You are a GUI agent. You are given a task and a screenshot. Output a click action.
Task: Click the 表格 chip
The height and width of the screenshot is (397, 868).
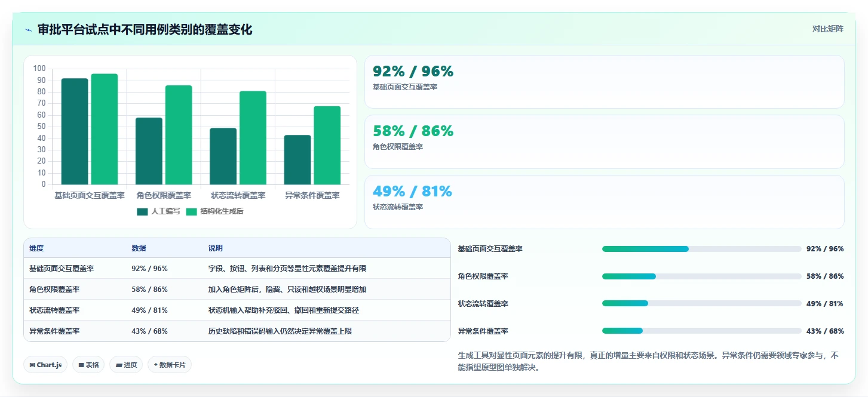point(88,365)
